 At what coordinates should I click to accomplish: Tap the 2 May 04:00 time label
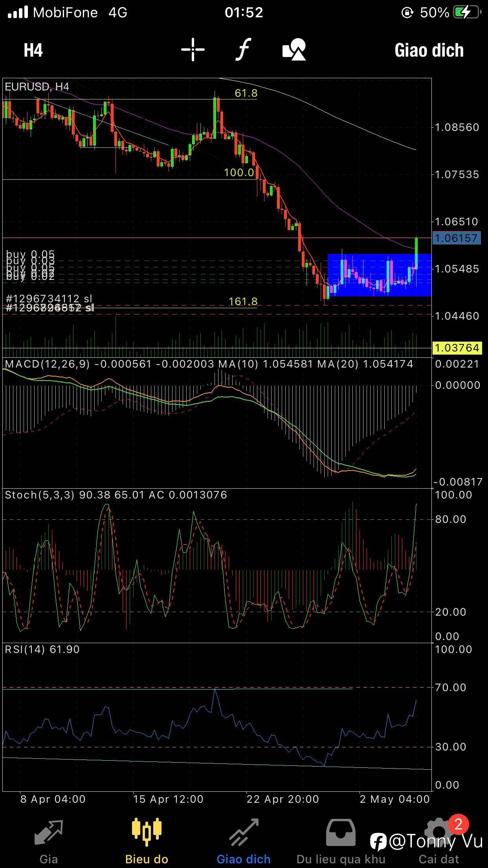394,799
